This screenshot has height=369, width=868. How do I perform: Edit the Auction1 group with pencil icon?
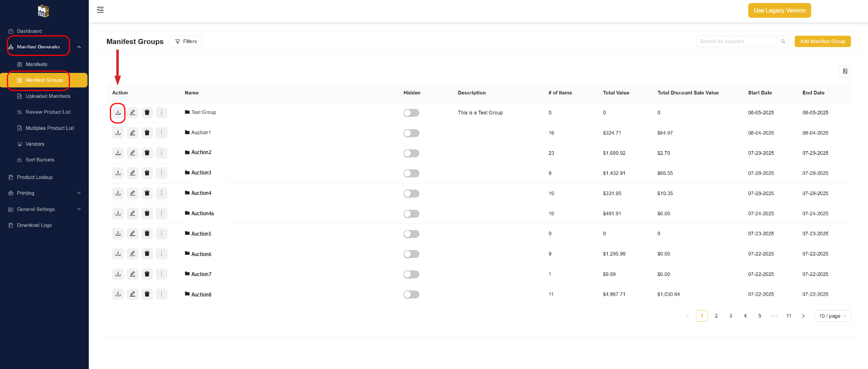pyautogui.click(x=132, y=133)
